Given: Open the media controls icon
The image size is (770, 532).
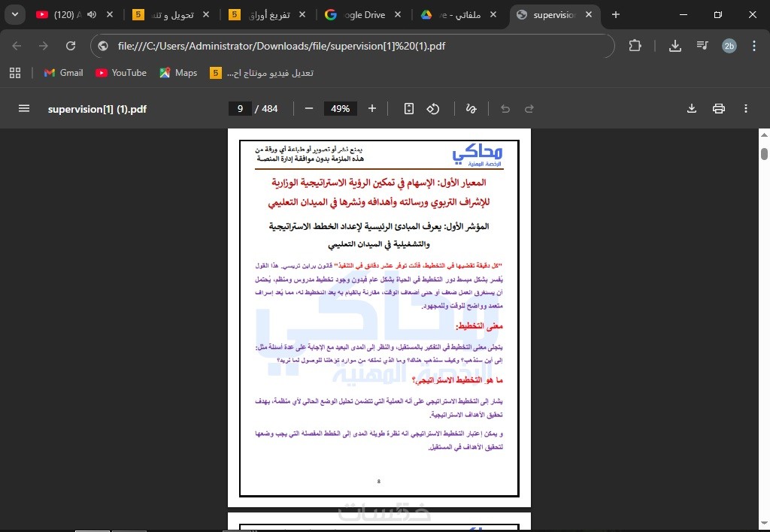Looking at the screenshot, I should coord(702,46).
